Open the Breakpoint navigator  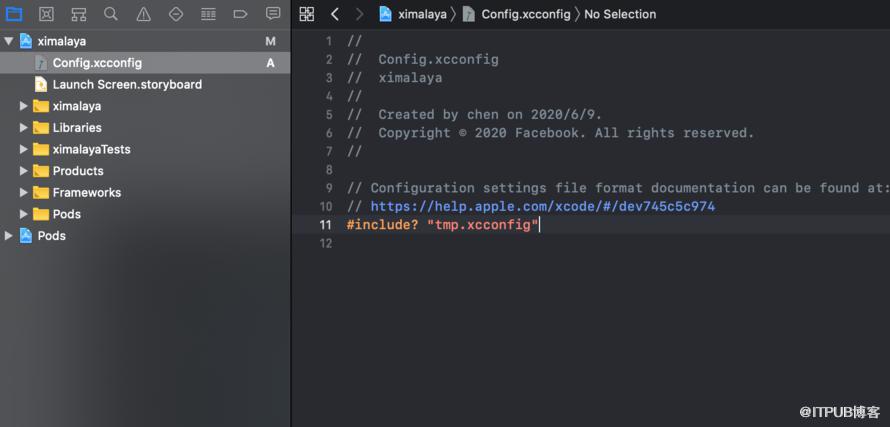(x=241, y=14)
